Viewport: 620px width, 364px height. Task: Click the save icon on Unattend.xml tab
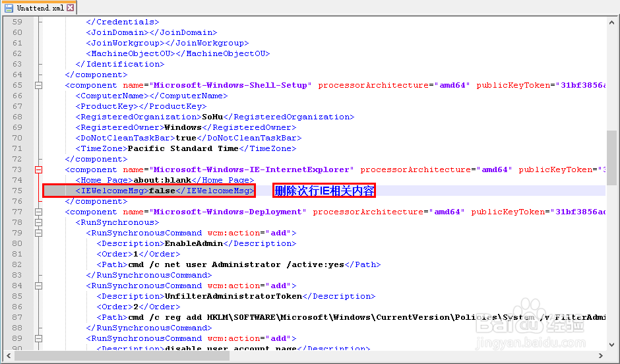9,7
